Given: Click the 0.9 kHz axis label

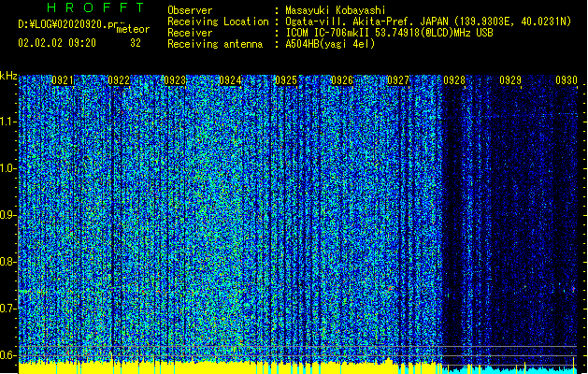Looking at the screenshot, I should 7,215.
